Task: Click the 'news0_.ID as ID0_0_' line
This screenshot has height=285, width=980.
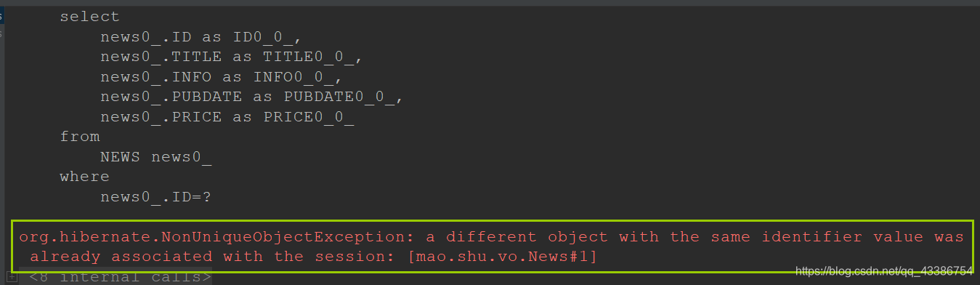Action: coord(201,37)
